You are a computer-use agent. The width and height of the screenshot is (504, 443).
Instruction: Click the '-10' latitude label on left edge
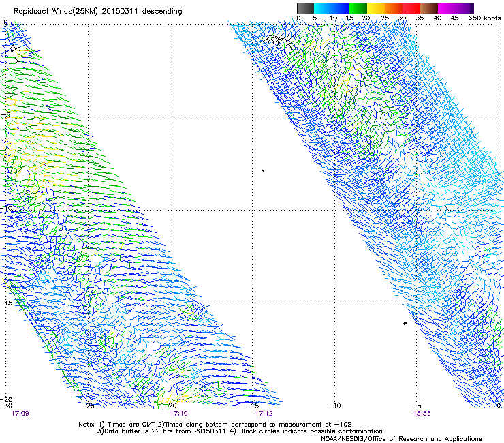coord(6,208)
